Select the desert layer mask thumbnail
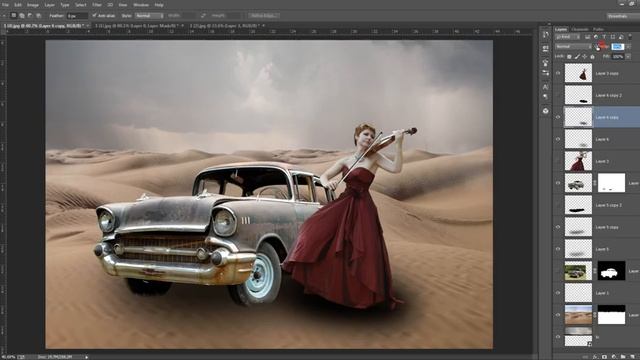The height and width of the screenshot is (360, 640). click(x=611, y=315)
